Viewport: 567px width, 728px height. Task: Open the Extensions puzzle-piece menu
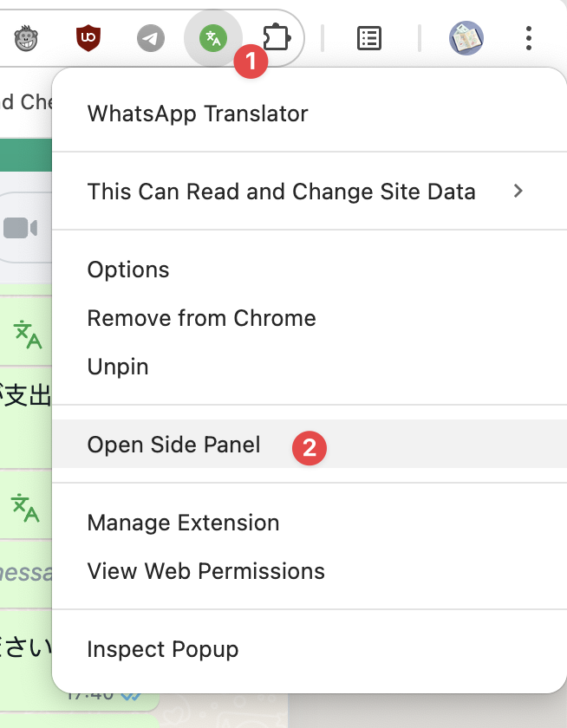click(277, 37)
